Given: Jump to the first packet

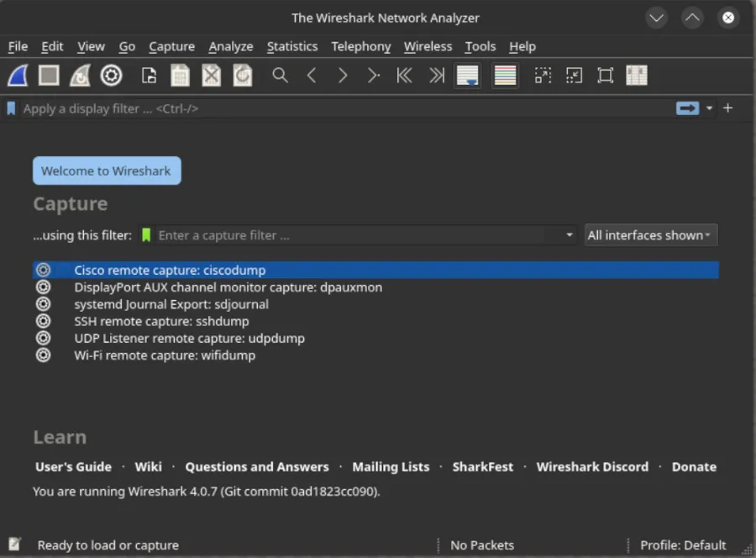Looking at the screenshot, I should [x=404, y=76].
